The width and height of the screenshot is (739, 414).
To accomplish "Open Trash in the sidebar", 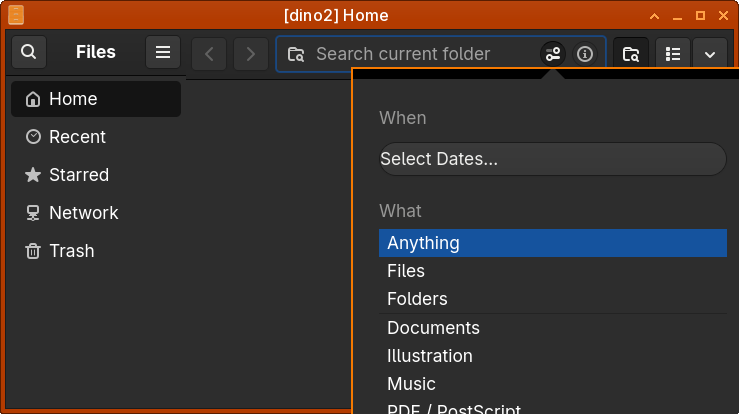I will click(x=71, y=251).
